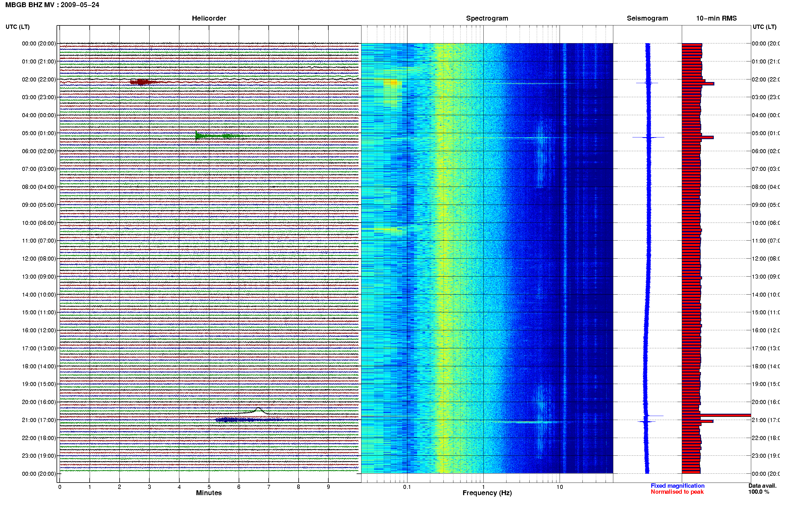Click the 'Fixed magnification' legend label
Screen dimensions: 812x508
pyautogui.click(x=678, y=485)
